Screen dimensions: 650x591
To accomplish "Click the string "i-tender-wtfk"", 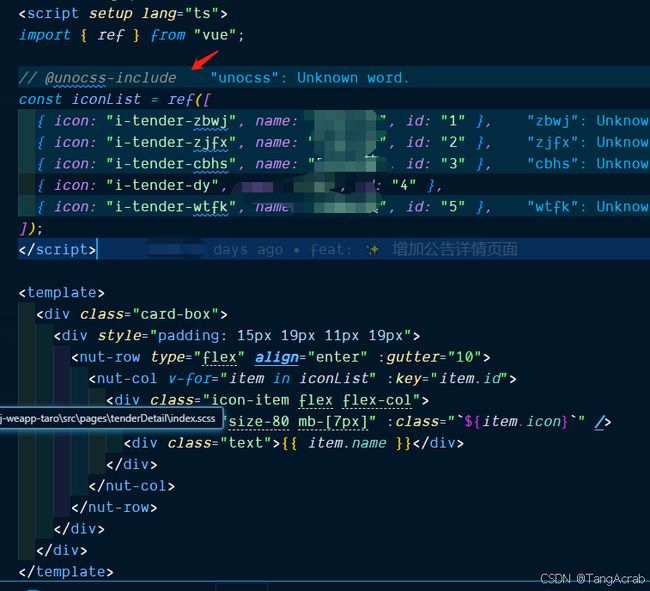I will coord(171,206).
